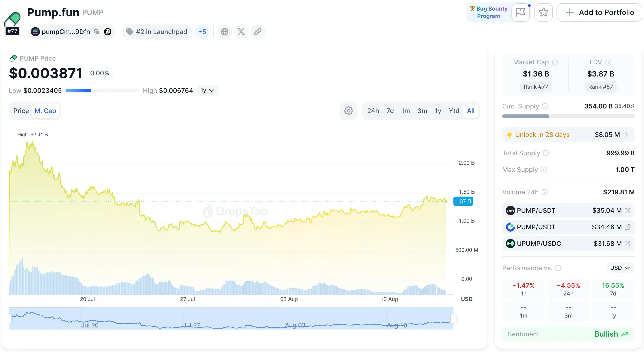This screenshot has height=352, width=644.
Task: Open chart settings gear
Action: [x=348, y=111]
